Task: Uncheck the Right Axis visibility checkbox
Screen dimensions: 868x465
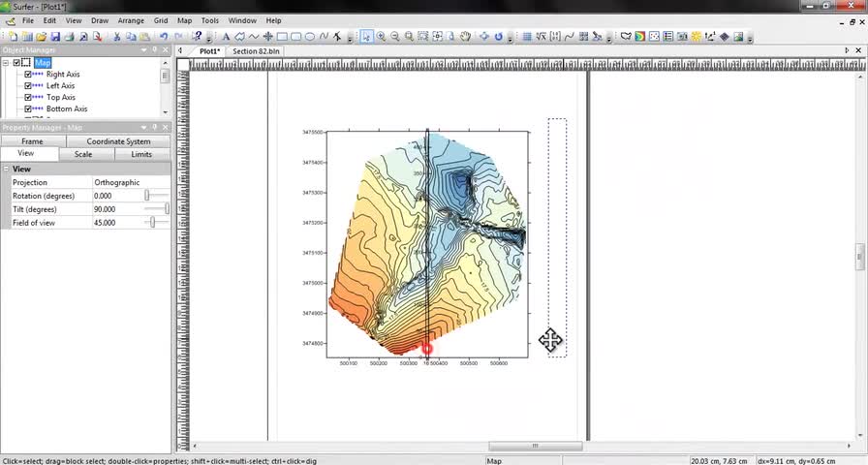Action: (x=28, y=75)
